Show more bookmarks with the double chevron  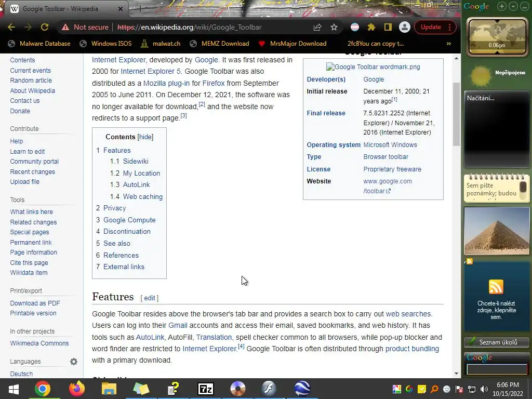click(448, 44)
